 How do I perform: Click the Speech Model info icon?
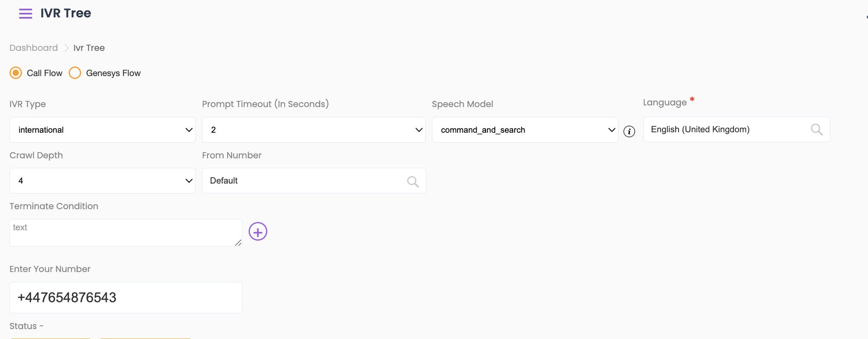click(629, 131)
